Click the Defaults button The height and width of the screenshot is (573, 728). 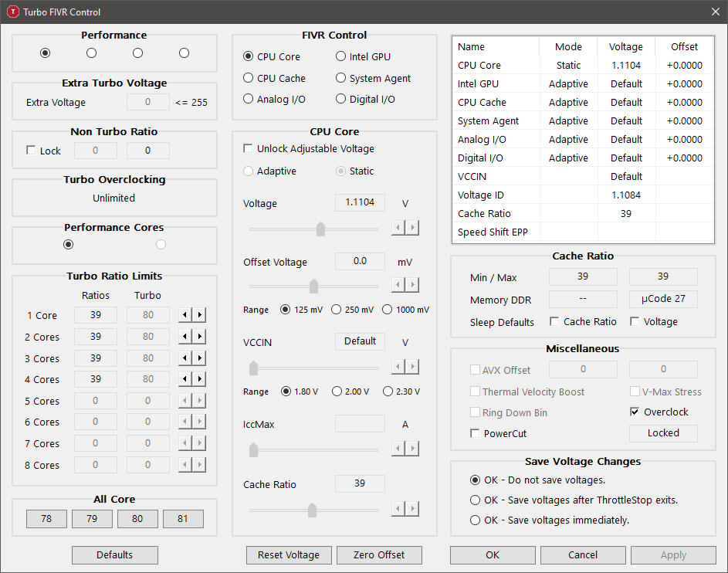(115, 555)
